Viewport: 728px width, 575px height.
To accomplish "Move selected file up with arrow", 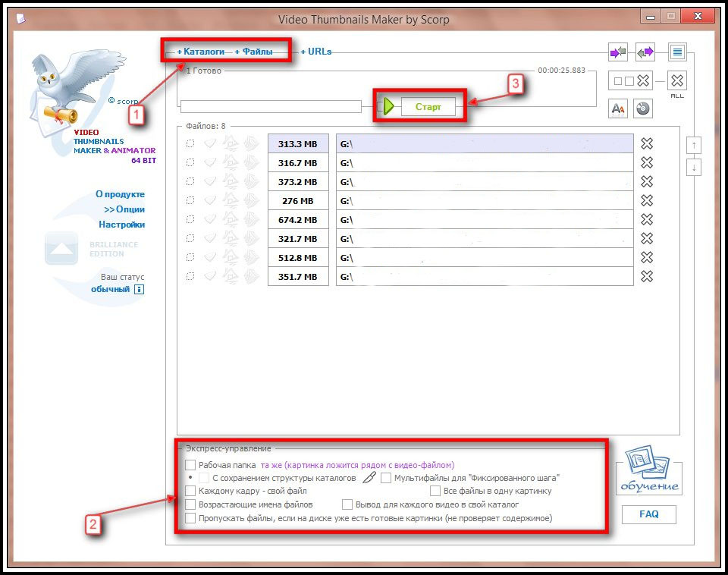I will tap(694, 146).
